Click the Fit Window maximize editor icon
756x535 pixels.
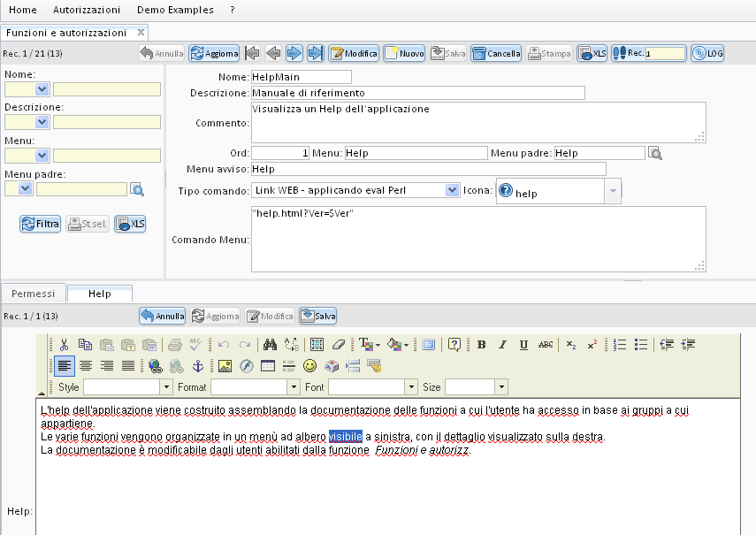tap(428, 345)
